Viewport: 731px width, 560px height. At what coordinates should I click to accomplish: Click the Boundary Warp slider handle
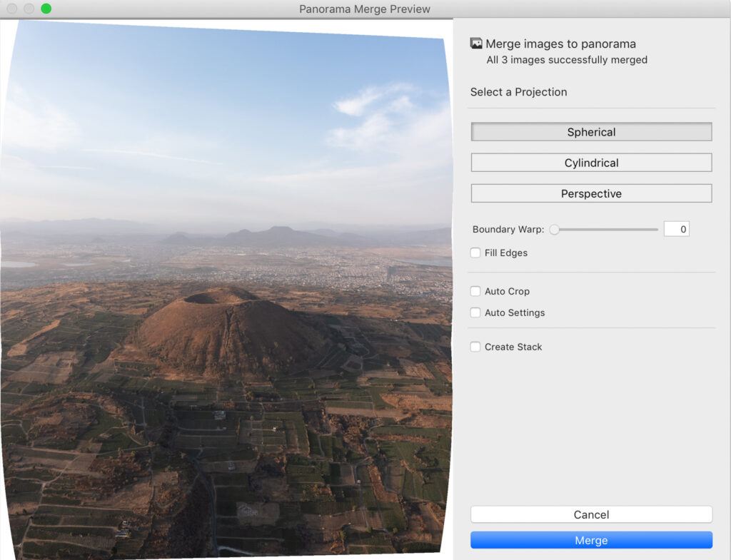point(554,230)
